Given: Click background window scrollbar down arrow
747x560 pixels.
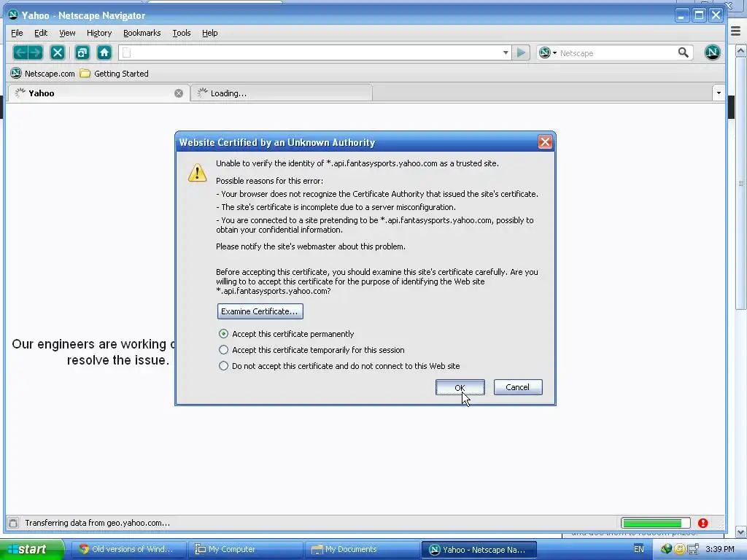Looking at the screenshot, I should [x=741, y=532].
